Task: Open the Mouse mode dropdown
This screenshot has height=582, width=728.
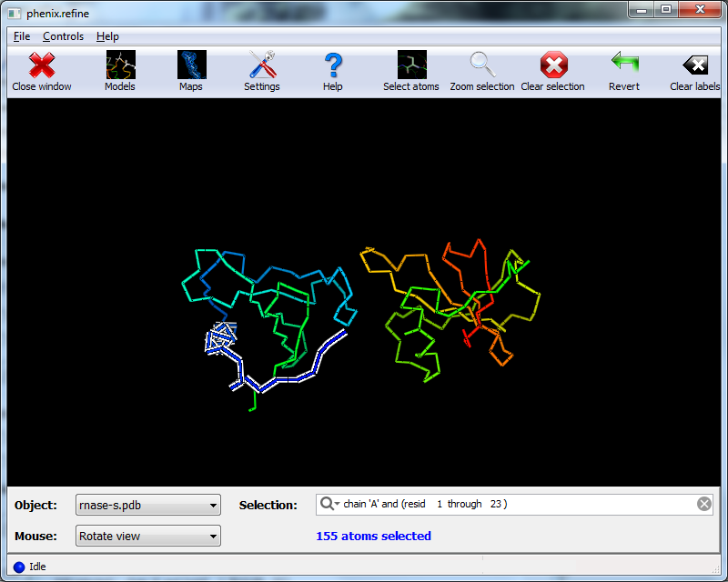Action: point(147,536)
